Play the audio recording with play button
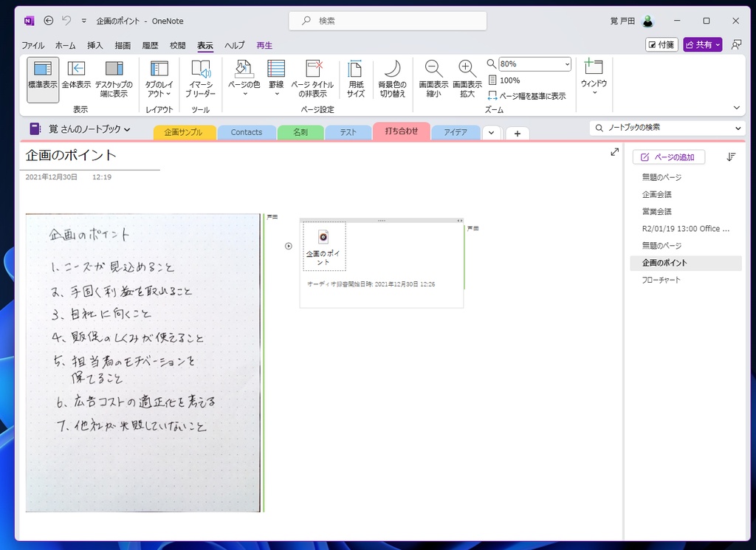 (x=289, y=247)
